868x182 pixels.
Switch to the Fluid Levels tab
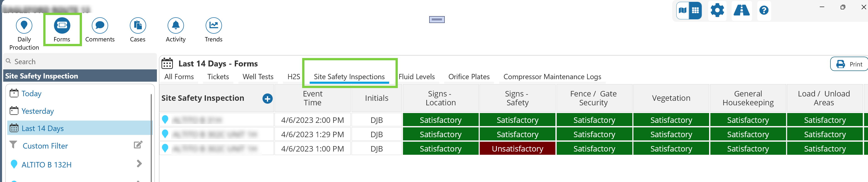416,77
